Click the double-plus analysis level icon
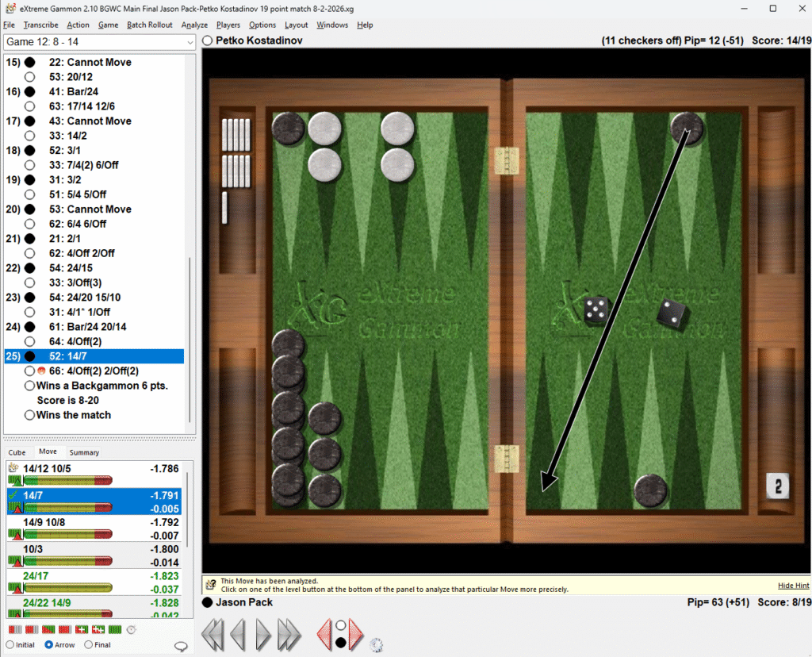 98,629
